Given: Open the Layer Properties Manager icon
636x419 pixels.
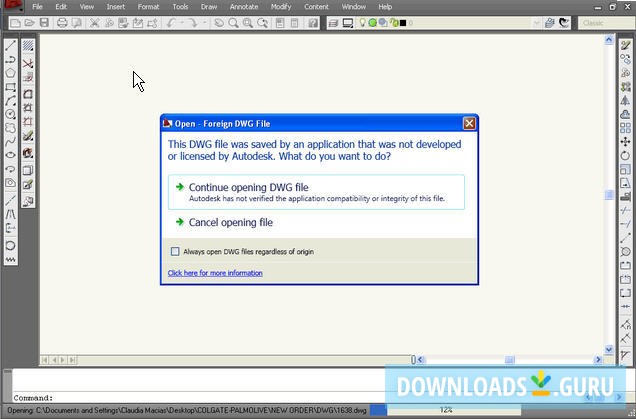Looking at the screenshot, I should (333, 23).
